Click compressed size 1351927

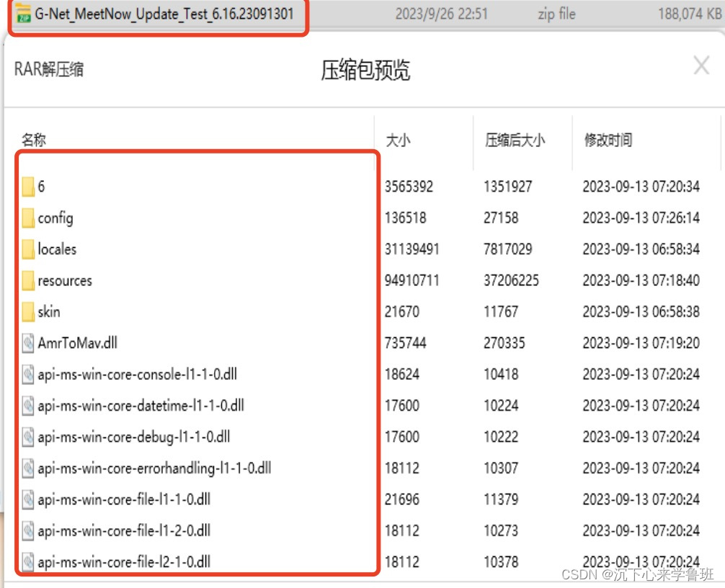[x=508, y=187]
